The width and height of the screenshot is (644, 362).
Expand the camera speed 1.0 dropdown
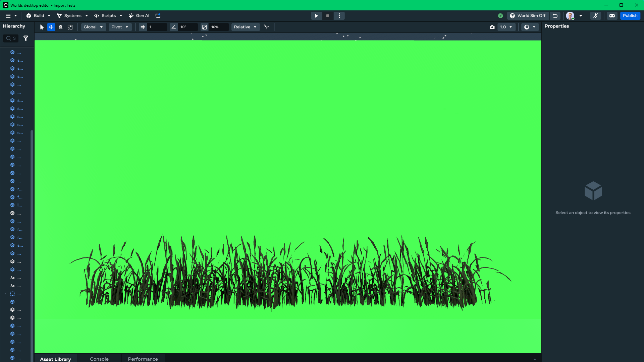[506, 27]
